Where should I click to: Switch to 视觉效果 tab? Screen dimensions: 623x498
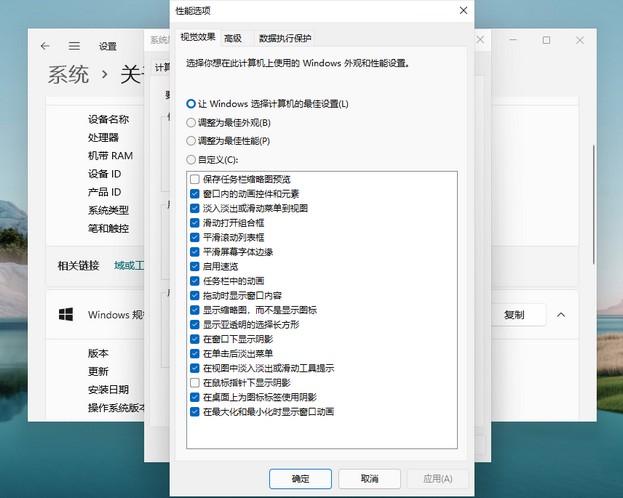[x=197, y=37]
